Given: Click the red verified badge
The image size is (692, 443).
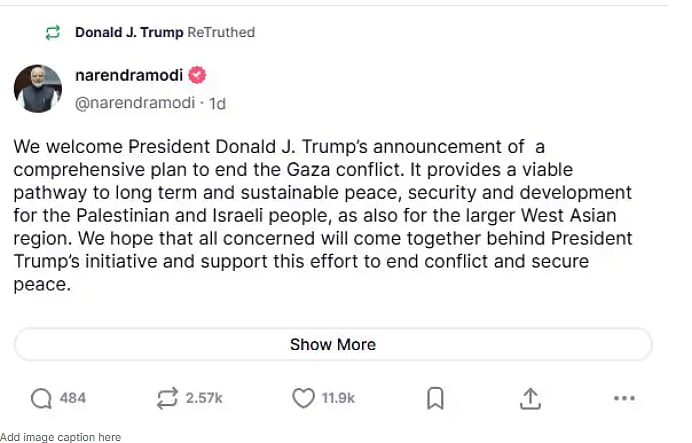Looking at the screenshot, I should click(x=198, y=76).
